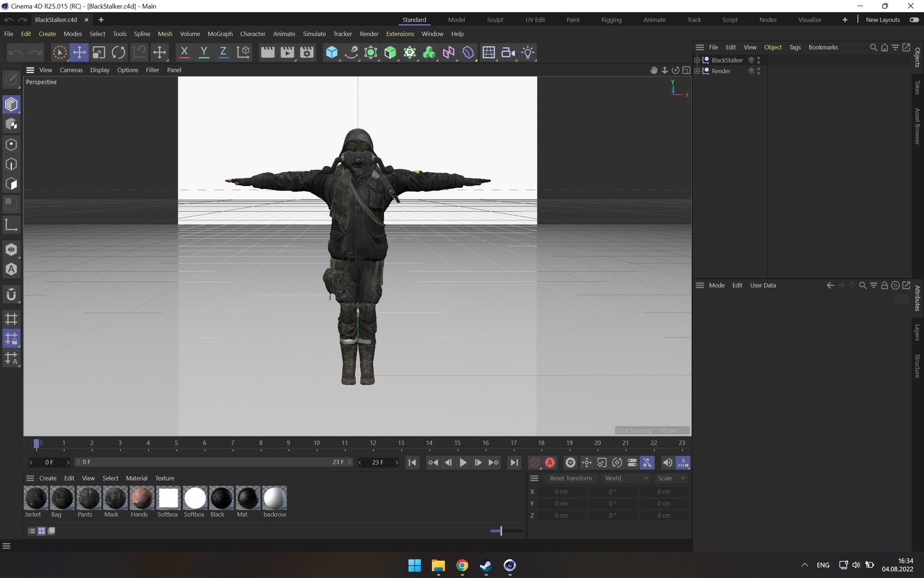
Task: Choose Polygons mode in the left palette
Action: click(x=11, y=184)
